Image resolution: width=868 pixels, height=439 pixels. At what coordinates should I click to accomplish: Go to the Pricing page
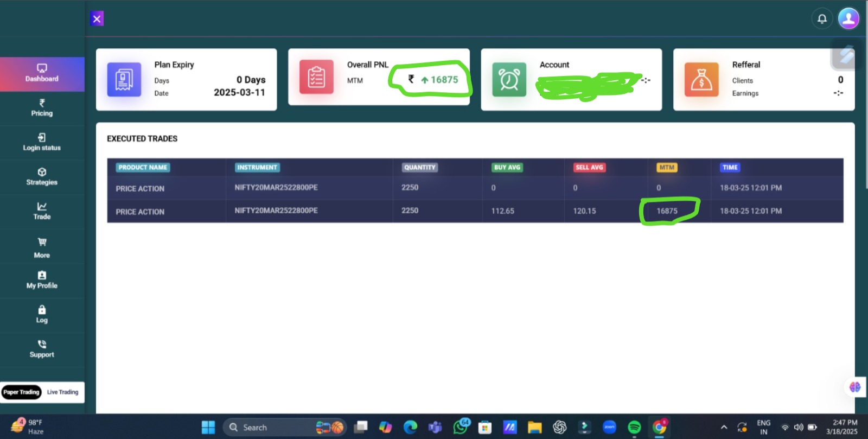[x=42, y=108]
